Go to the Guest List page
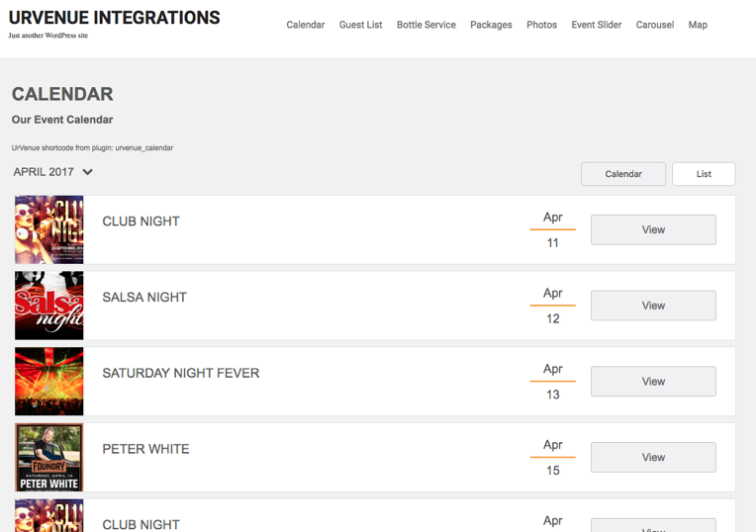The width and height of the screenshot is (756, 532). point(360,25)
